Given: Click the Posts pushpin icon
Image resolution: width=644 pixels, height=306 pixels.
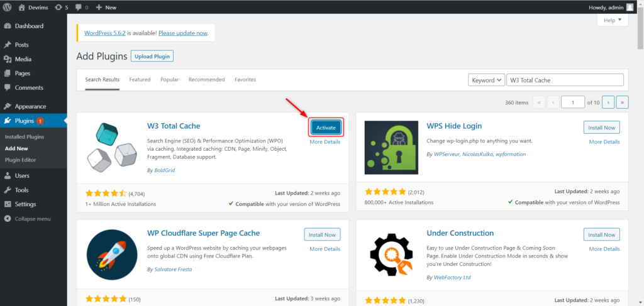Looking at the screenshot, I should [8, 45].
